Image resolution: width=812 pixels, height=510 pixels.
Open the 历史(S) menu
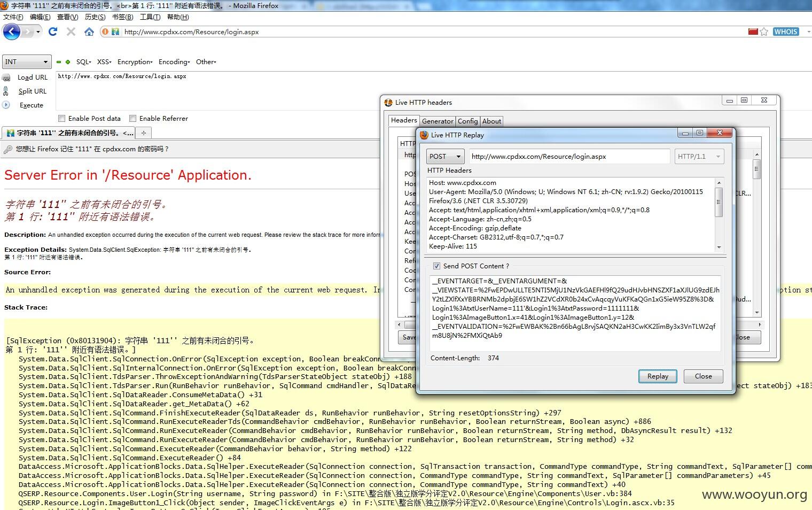pos(95,17)
